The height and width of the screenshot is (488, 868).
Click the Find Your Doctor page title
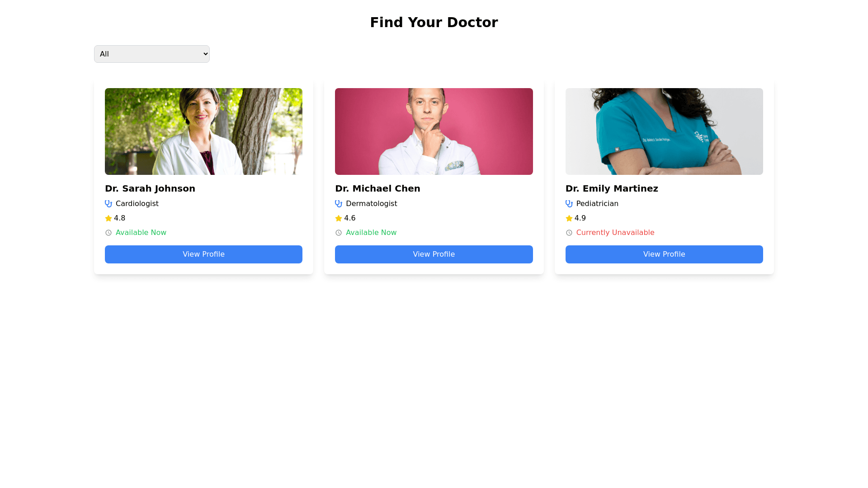point(434,22)
